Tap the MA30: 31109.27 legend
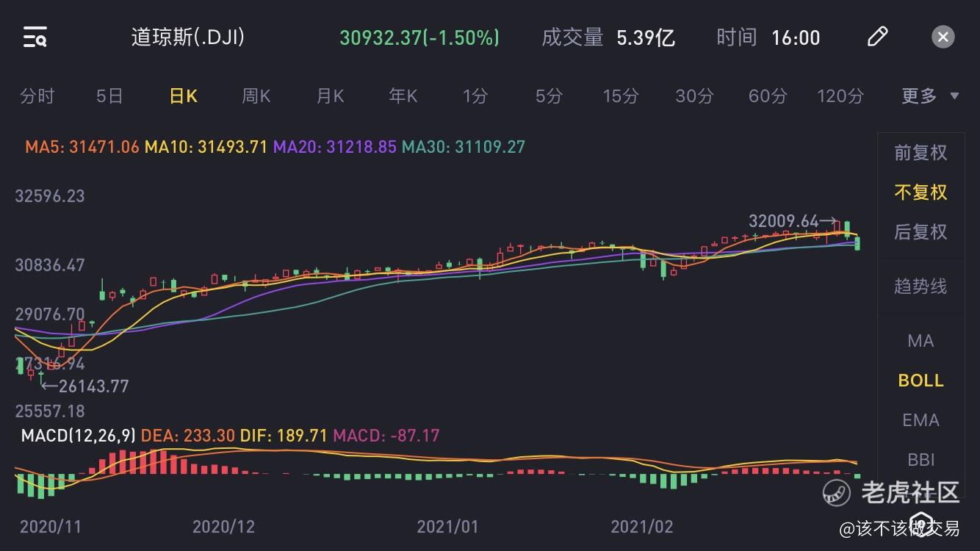980x551 pixels. tap(464, 147)
